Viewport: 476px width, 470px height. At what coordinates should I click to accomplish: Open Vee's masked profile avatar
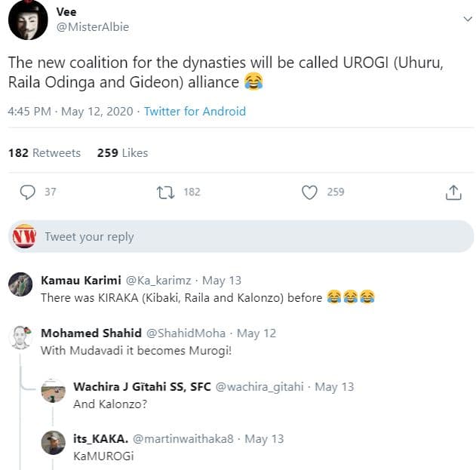pos(28,20)
